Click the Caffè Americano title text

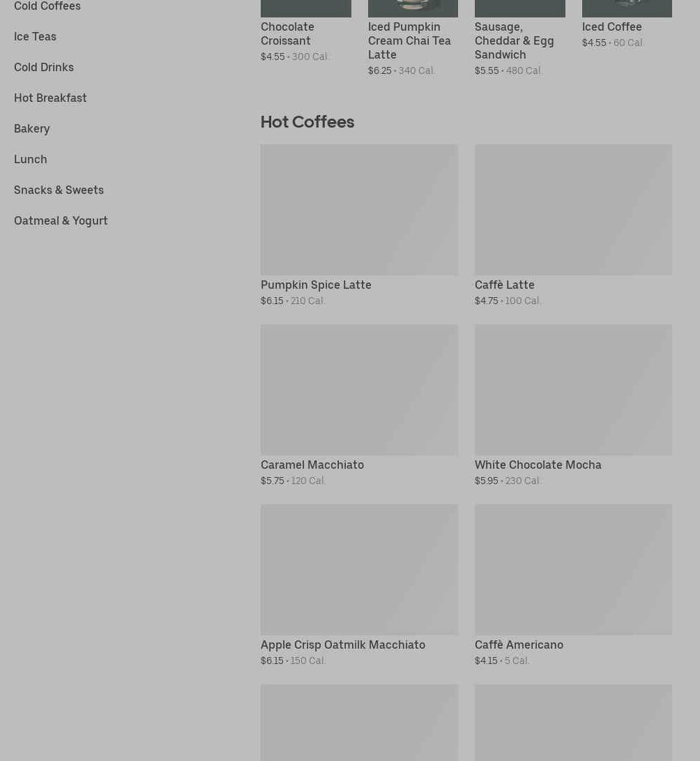(519, 645)
